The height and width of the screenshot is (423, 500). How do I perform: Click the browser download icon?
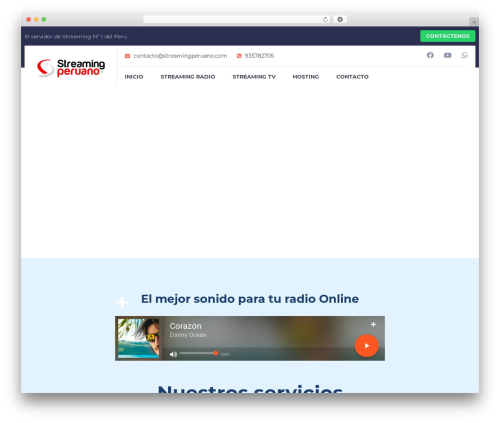click(340, 20)
